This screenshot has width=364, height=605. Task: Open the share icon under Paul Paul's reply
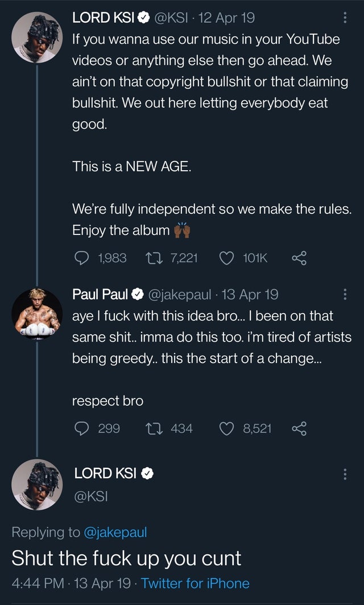[x=299, y=430]
